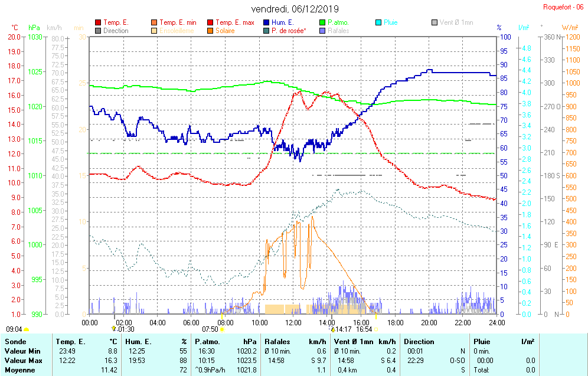Click the 'Total:' label in Pluie column

(481, 370)
